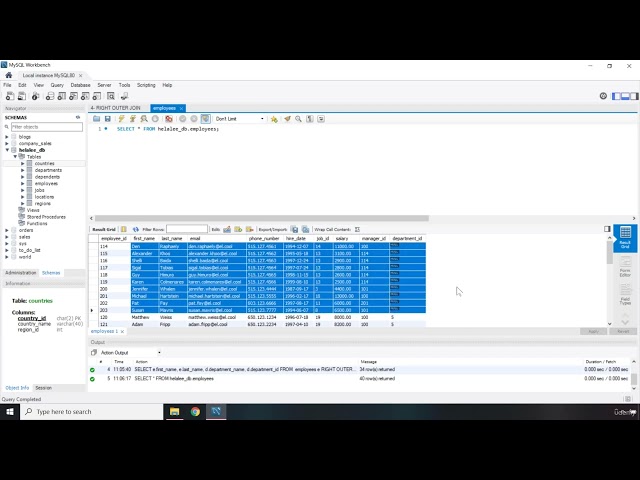Viewport: 640px width, 480px height.
Task: Click the create new schema icon
Action: tap(50, 96)
